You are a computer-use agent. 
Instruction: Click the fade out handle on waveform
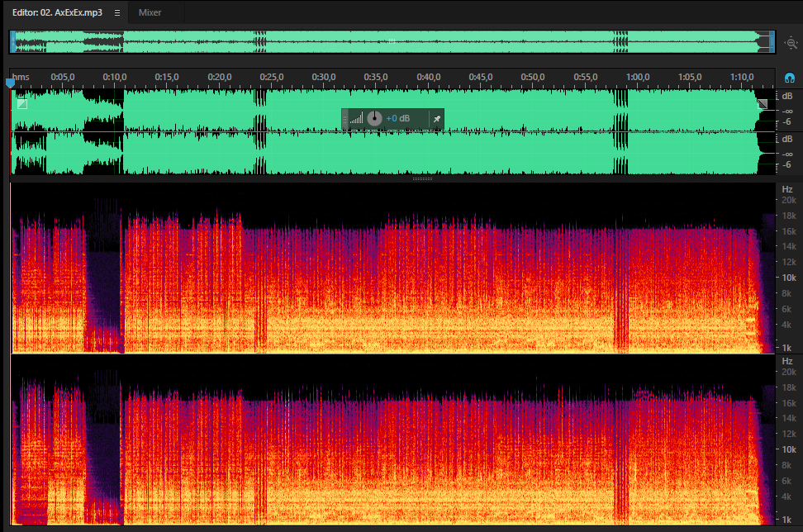[x=763, y=104]
